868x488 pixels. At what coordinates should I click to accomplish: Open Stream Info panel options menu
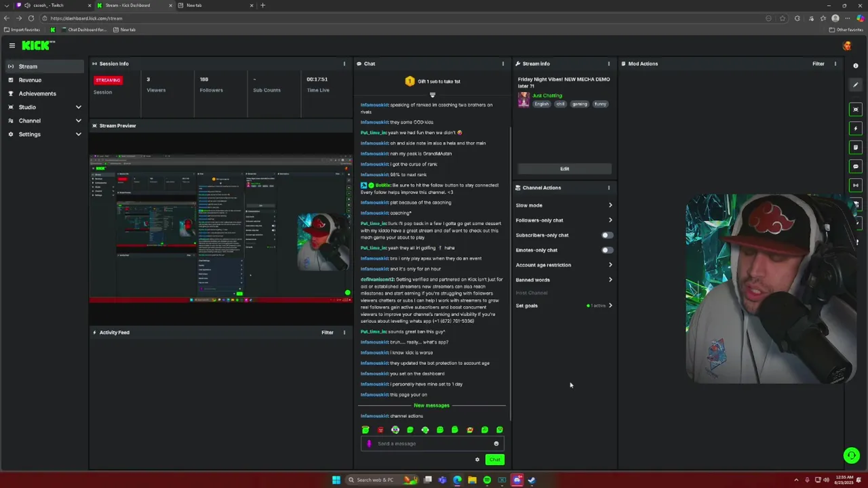tap(608, 64)
